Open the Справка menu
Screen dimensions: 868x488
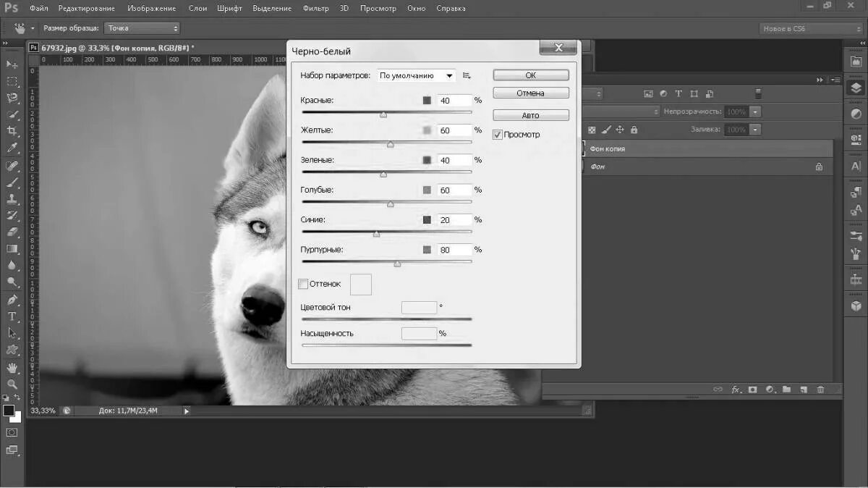click(x=451, y=9)
